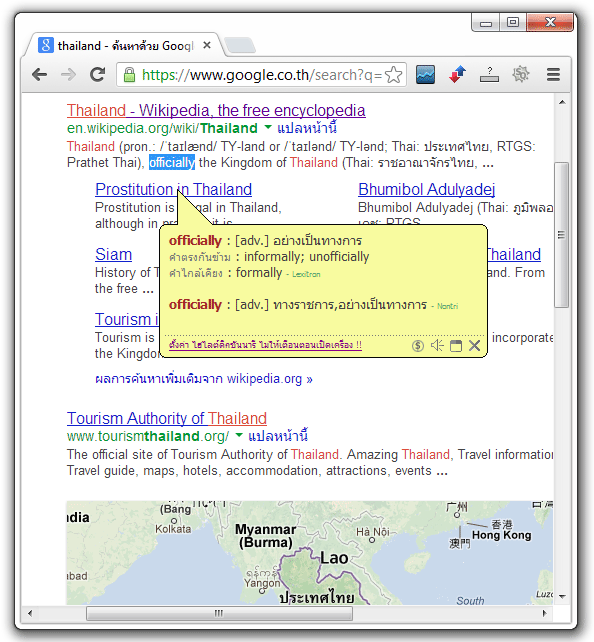The image size is (594, 642).
Task: Open Tourism Authority of Thailand result
Action: tap(167, 418)
